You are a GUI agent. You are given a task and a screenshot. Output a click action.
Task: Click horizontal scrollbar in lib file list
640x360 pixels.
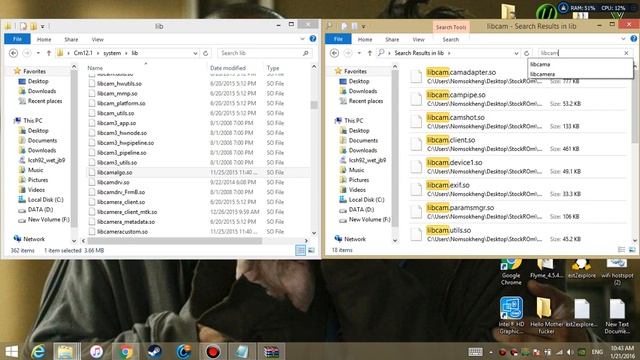pyautogui.click(x=176, y=241)
